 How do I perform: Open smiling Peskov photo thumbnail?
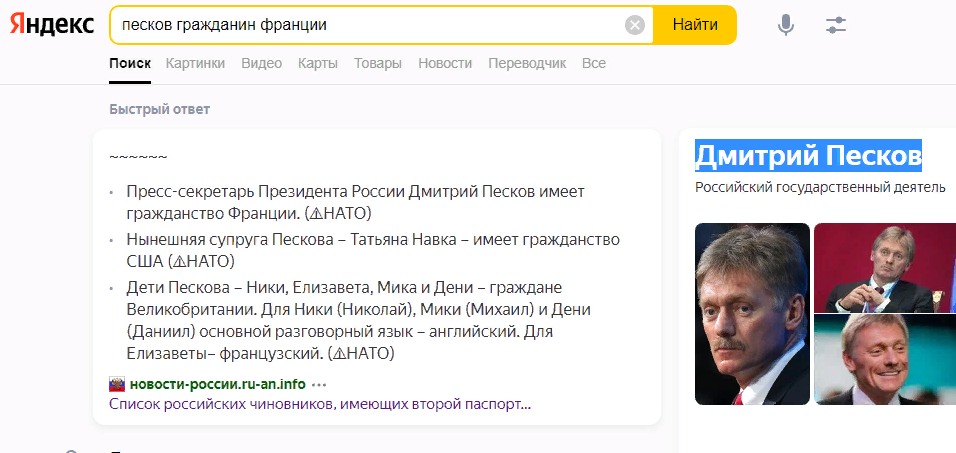pos(885,360)
